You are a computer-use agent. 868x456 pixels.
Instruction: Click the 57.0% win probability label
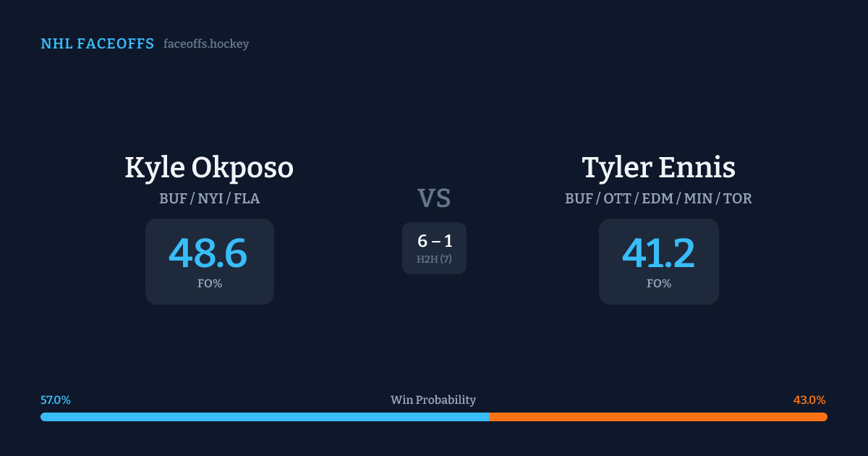[56, 400]
